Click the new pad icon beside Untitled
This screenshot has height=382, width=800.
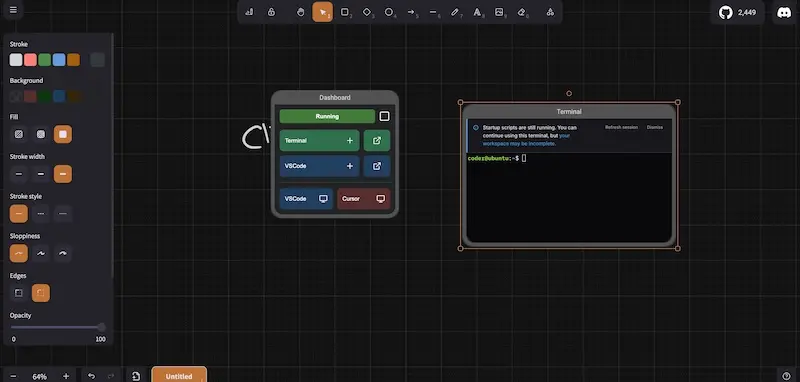136,376
